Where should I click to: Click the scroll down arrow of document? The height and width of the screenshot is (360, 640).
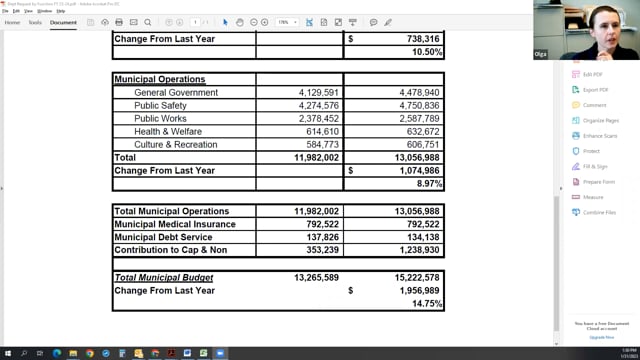556,344
